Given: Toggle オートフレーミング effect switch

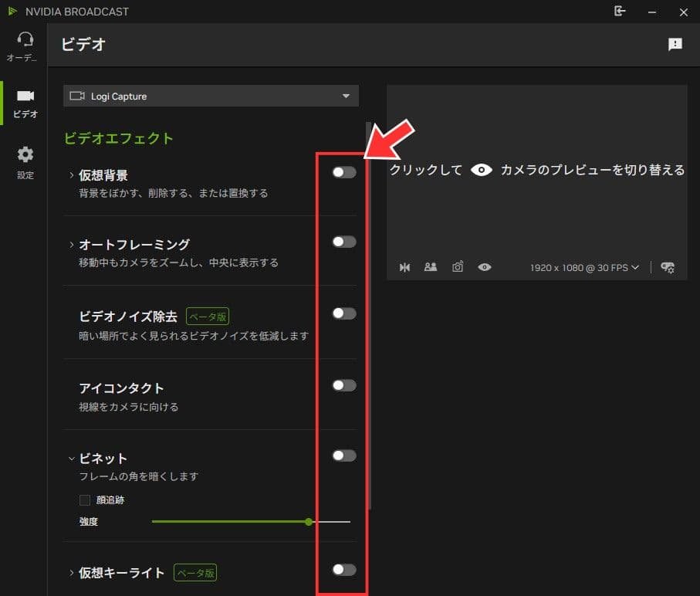Looking at the screenshot, I should [x=344, y=242].
